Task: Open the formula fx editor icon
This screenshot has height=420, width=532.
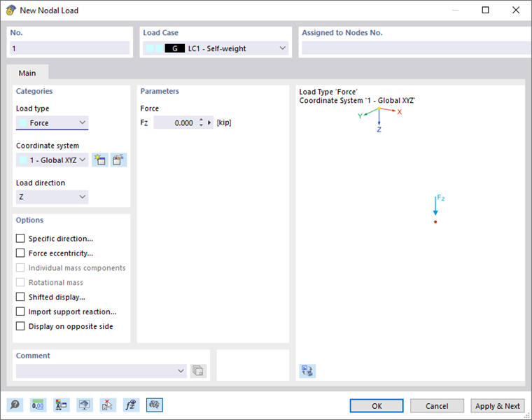Action: tap(131, 405)
